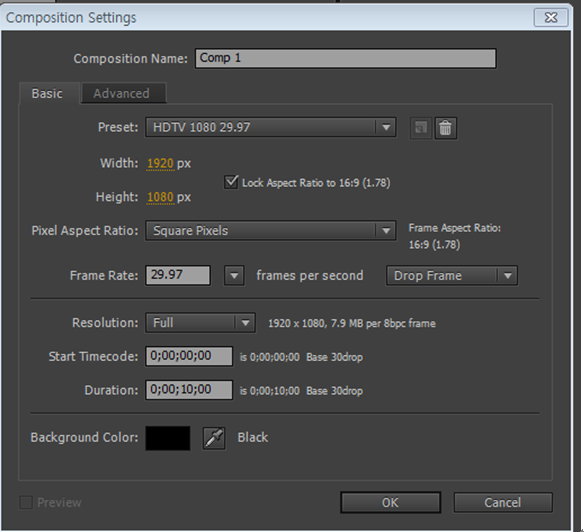Click the '1920 x 1080, 7.9 MB per 8bpc frame' text
This screenshot has width=584, height=532.
pos(352,323)
